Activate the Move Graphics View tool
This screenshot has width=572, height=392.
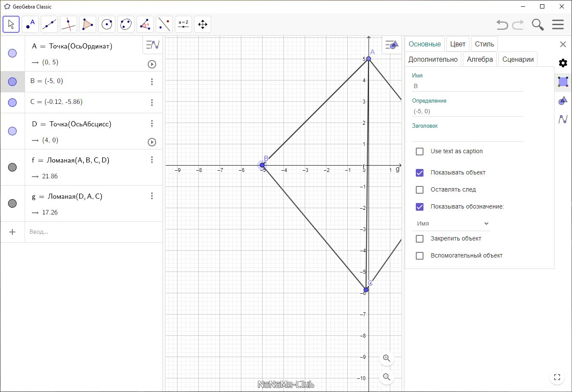(x=203, y=24)
